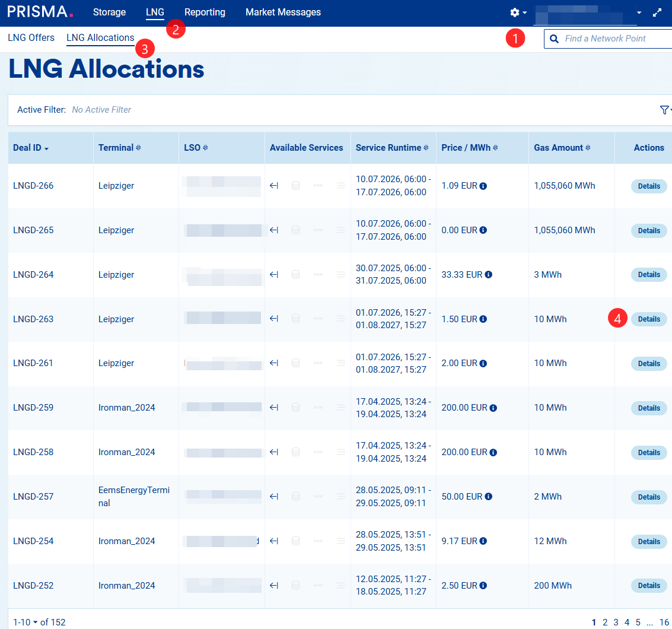Click the storage cylinder icon for LNGD-259
Image resolution: width=672 pixels, height=629 pixels.
tap(296, 407)
